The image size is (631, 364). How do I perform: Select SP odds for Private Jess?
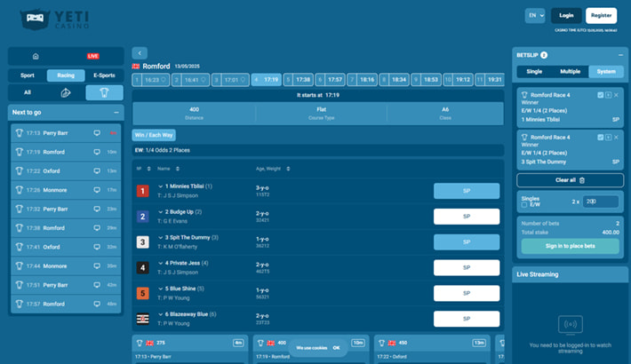467,267
